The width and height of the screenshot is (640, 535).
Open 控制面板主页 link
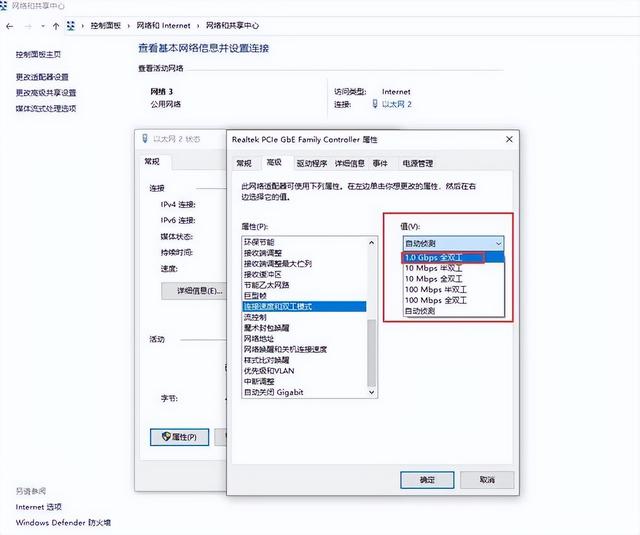click(38, 54)
